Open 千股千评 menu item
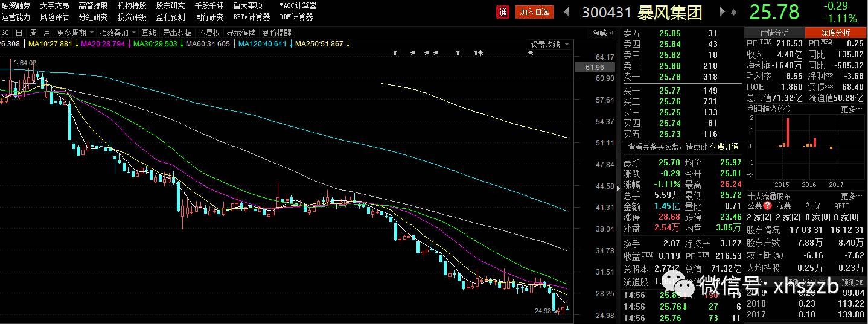 click(209, 5)
